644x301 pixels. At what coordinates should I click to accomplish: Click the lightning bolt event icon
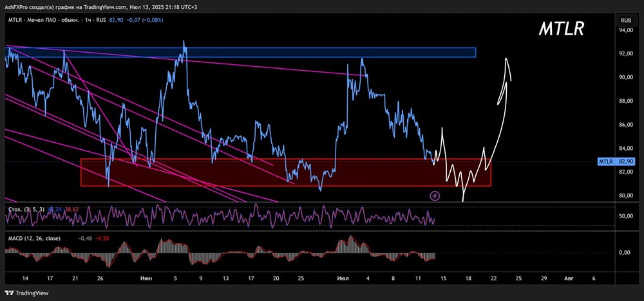point(435,196)
